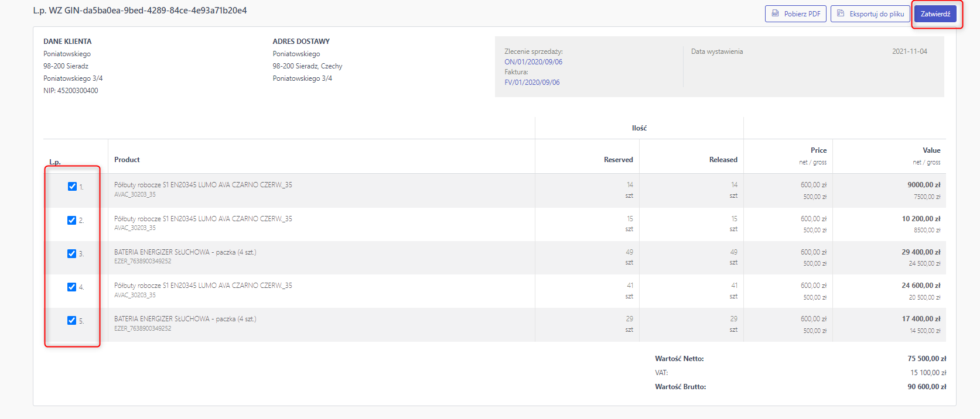The width and height of the screenshot is (980, 419).
Task: Click the Data wystawienia label
Action: pos(717,51)
